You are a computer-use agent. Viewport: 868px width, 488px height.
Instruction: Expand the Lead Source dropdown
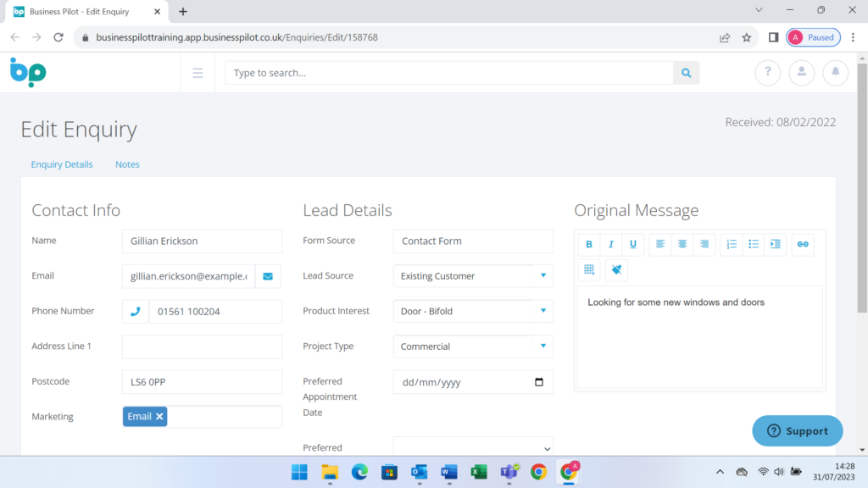543,275
